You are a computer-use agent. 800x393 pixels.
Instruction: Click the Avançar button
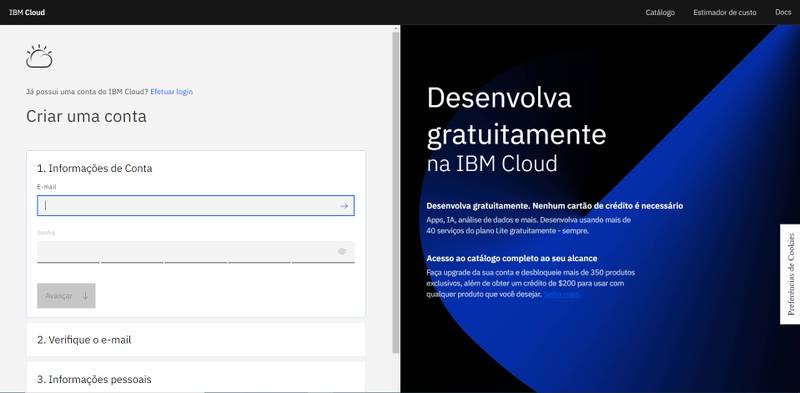66,296
